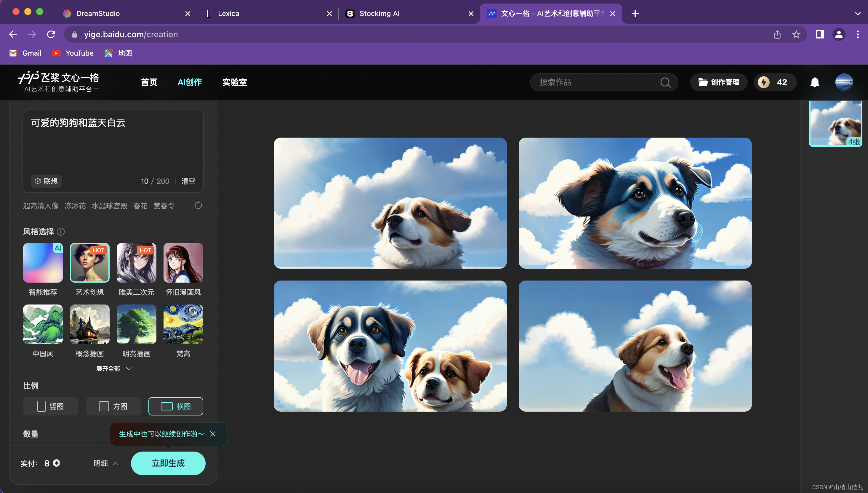
Task: Expand the 明细 cost details
Action: (x=106, y=463)
